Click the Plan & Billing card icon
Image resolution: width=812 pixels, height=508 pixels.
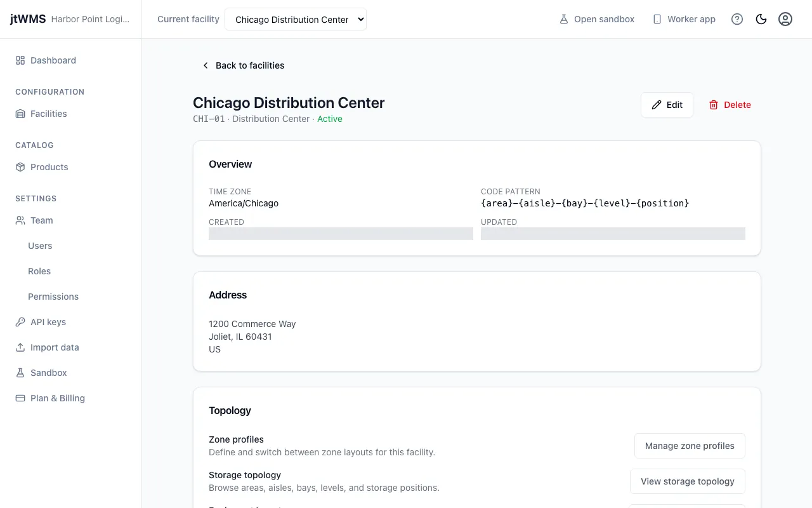20,398
